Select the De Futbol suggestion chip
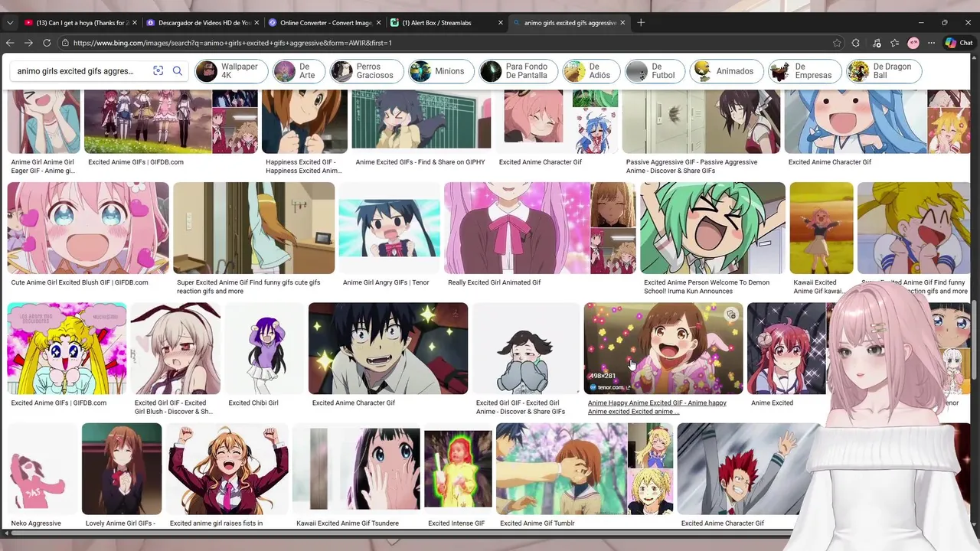This screenshot has width=980, height=551. [x=654, y=71]
